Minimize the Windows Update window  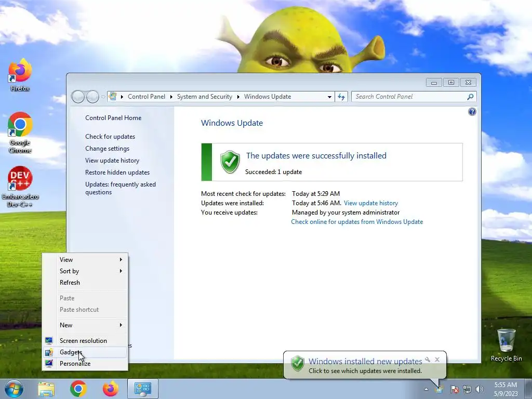(x=434, y=83)
